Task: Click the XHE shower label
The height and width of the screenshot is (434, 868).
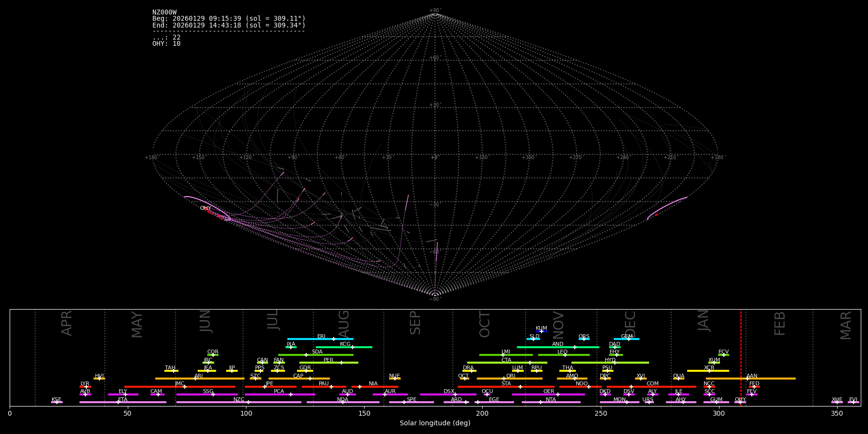Action: 837,400
